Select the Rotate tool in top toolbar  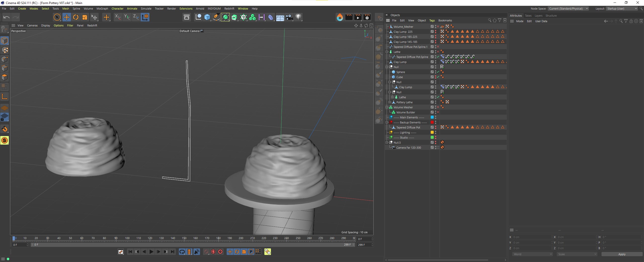[76, 17]
